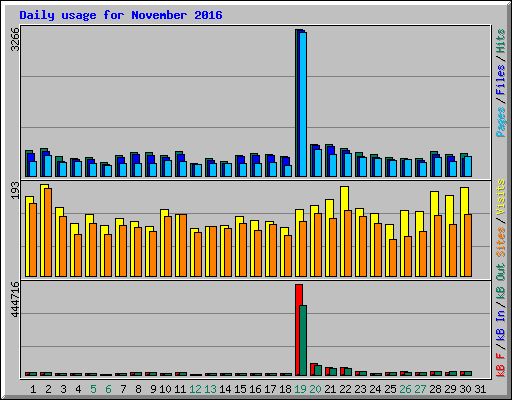Click day 7 on the x-axis
Viewport: 512px width, 400px height.
[x=123, y=389]
